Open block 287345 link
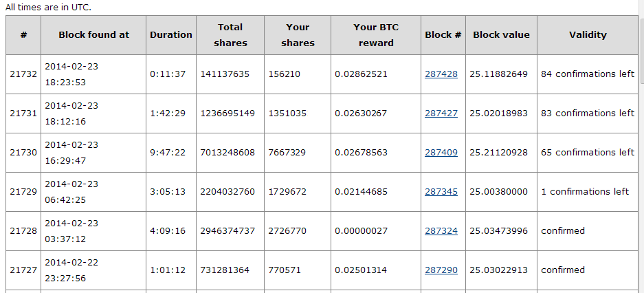 441,192
